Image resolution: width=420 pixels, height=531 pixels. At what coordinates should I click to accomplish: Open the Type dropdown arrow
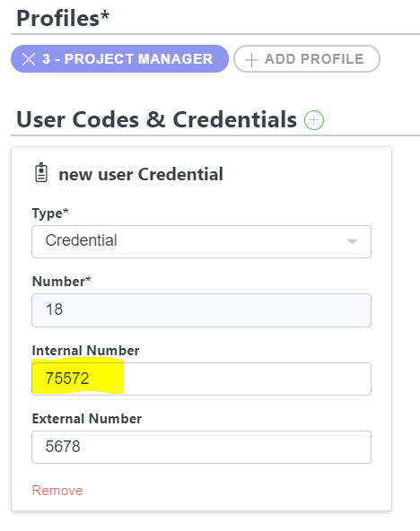pyautogui.click(x=352, y=241)
